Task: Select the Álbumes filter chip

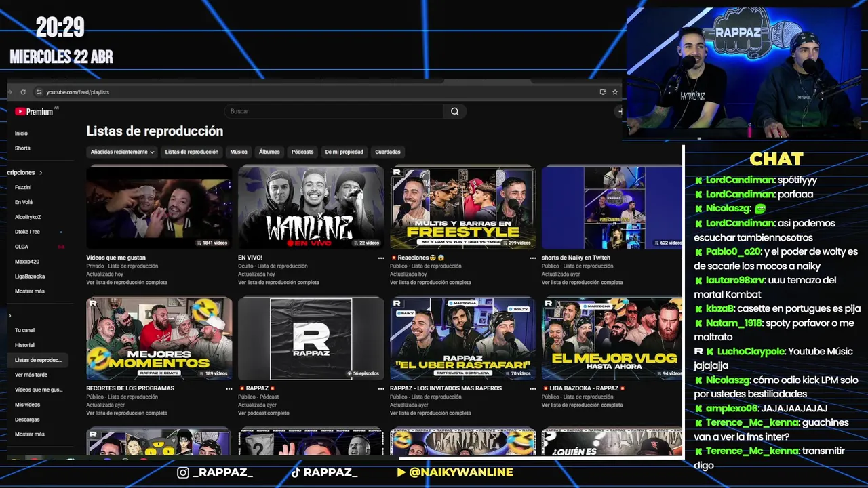Action: coord(269,152)
